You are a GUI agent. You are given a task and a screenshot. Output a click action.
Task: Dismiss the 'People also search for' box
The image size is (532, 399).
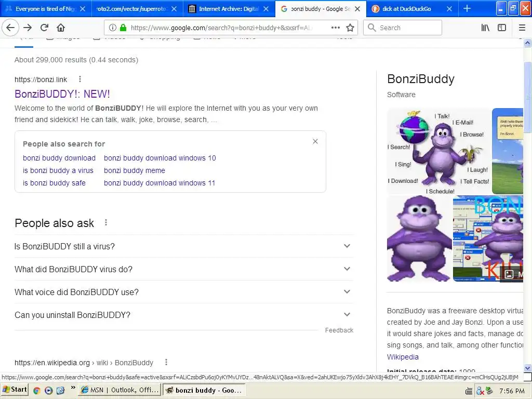coord(315,141)
